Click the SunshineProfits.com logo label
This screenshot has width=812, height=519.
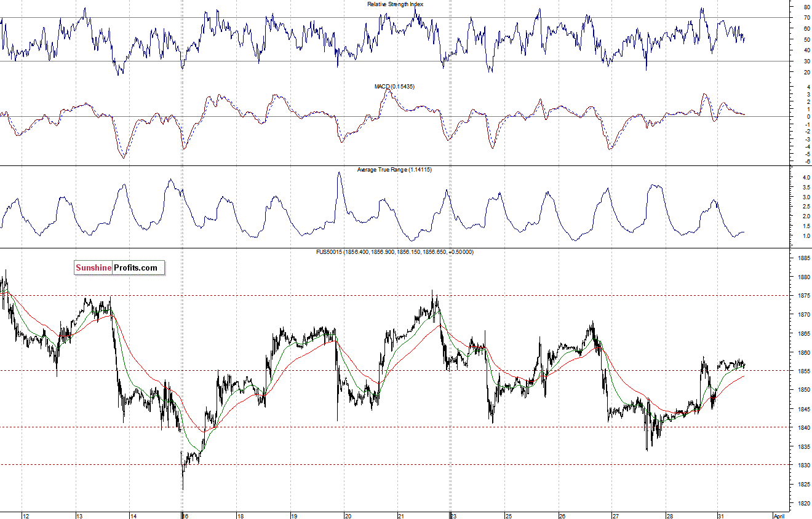pos(119,267)
